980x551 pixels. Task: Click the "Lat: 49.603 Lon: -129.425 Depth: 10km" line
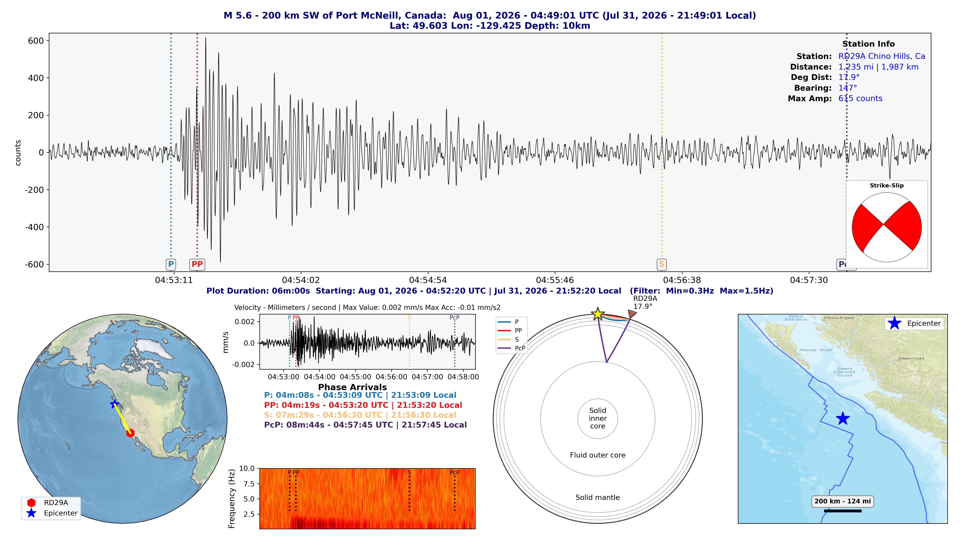(x=490, y=26)
